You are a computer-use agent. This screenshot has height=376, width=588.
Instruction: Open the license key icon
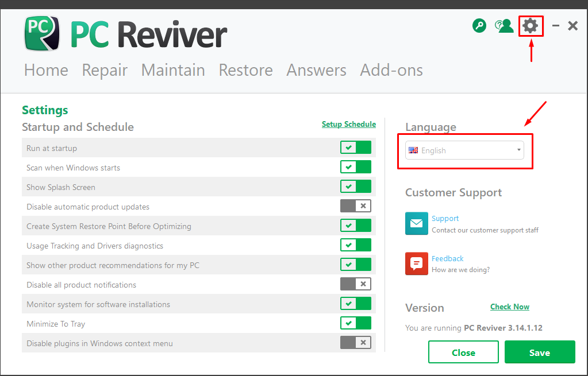click(479, 26)
